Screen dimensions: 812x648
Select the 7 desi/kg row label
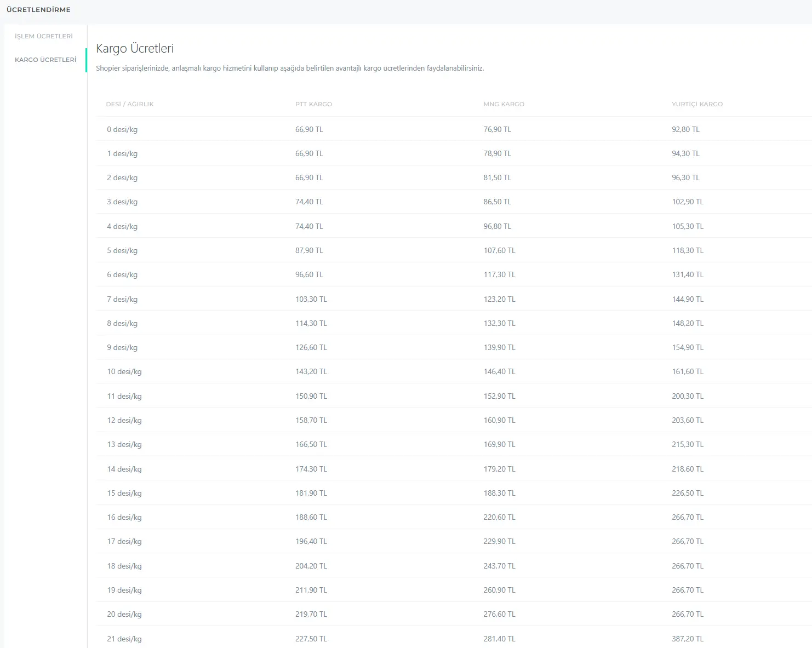pos(122,300)
